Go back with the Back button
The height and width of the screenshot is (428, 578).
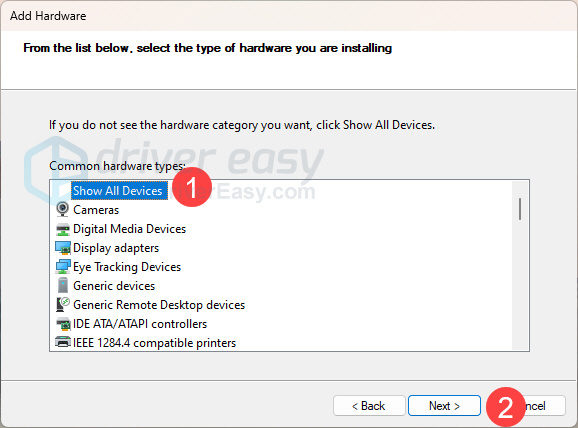coord(369,406)
